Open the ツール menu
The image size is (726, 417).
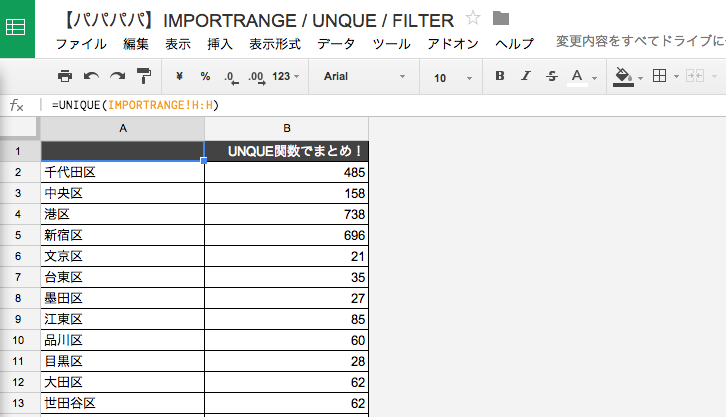(391, 44)
